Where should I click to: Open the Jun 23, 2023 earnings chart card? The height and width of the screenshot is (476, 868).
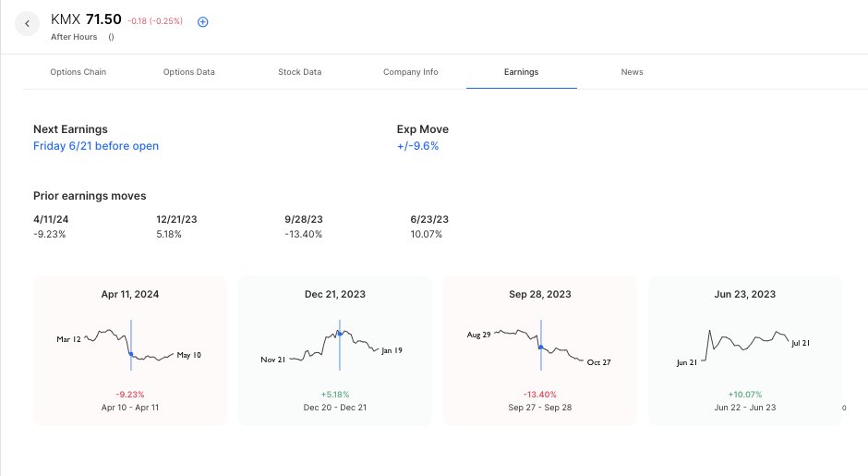click(x=745, y=350)
